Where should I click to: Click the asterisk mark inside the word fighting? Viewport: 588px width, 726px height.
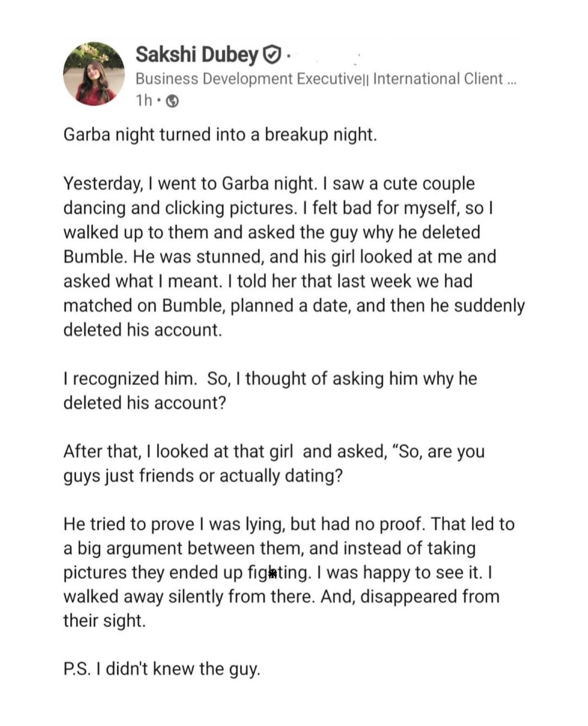pos(273,574)
